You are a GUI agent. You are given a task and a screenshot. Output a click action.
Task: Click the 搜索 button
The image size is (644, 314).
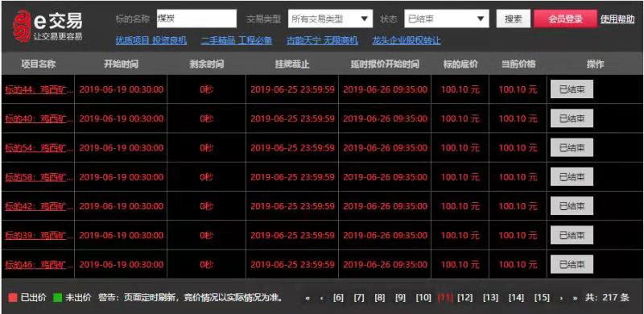click(514, 19)
